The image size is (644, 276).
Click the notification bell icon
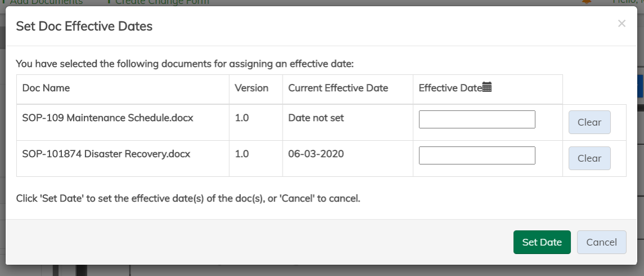(587, 2)
